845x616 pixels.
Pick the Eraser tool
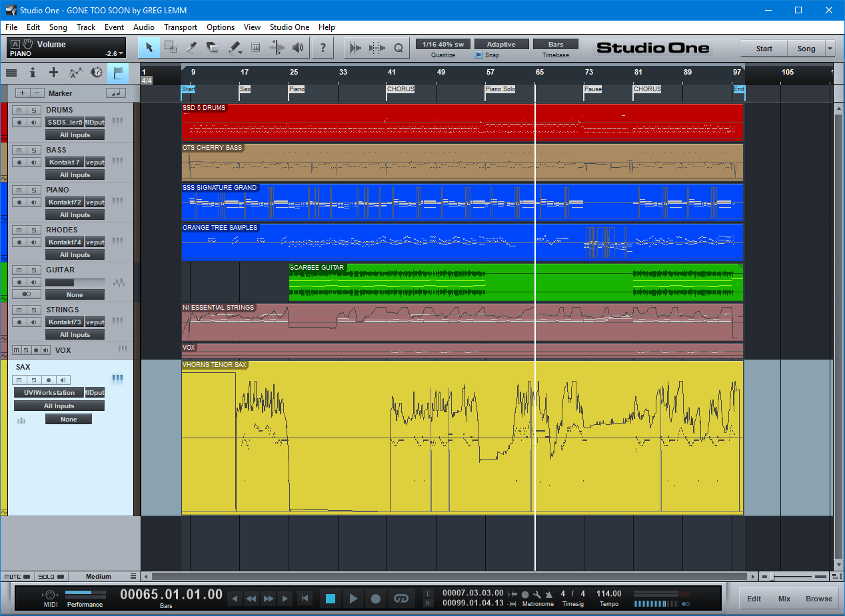(x=213, y=47)
